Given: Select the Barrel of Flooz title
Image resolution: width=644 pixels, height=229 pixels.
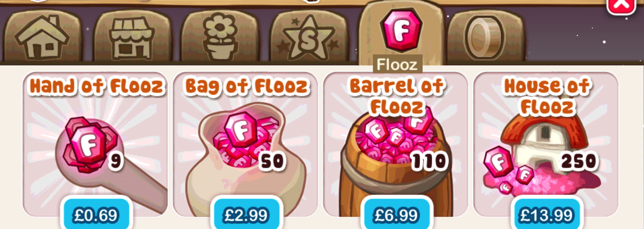Looking at the screenshot, I should (397, 96).
